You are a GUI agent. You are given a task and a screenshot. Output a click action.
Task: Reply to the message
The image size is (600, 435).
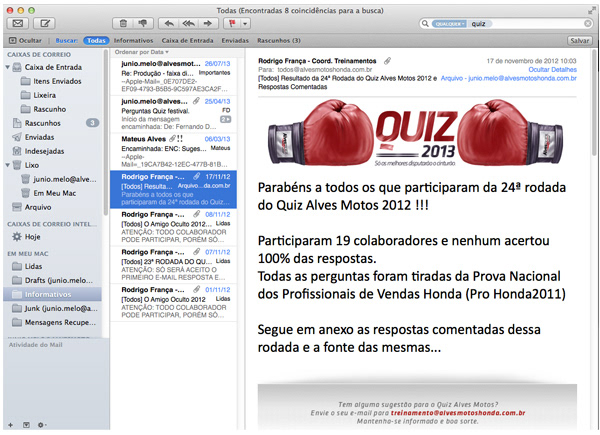point(168,24)
